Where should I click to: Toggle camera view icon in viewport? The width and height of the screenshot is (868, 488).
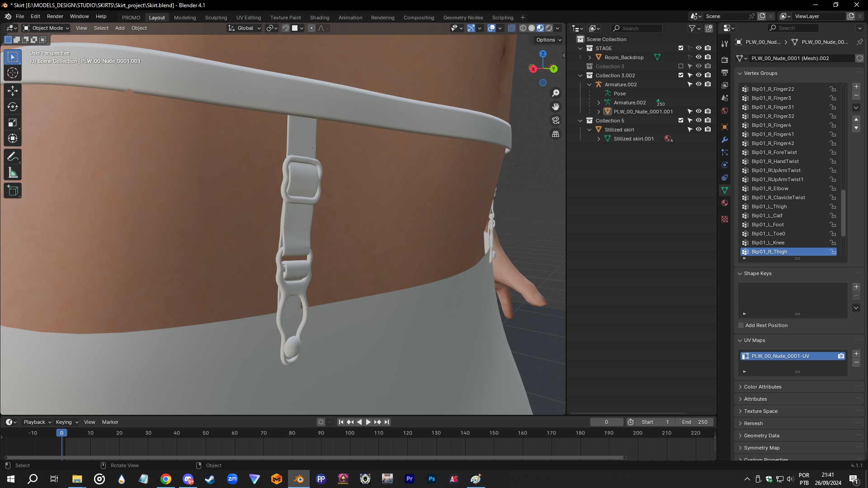coord(556,120)
